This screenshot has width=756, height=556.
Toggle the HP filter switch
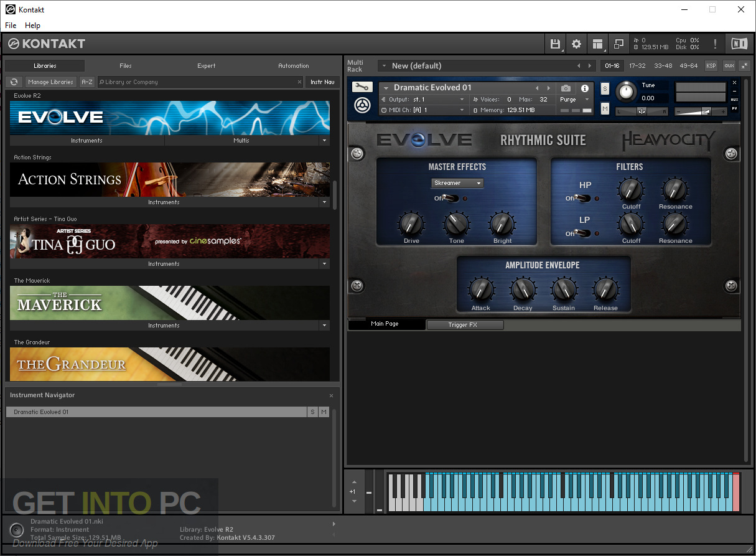584,199
